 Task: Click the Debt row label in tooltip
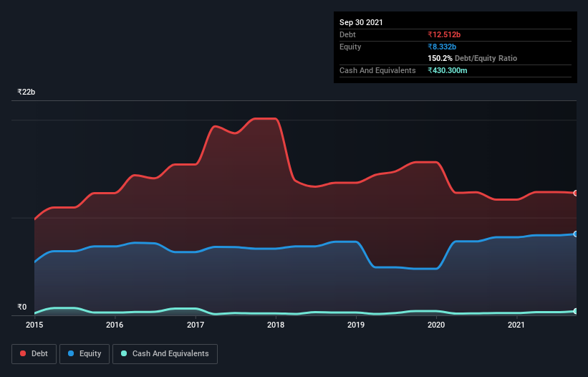pyautogui.click(x=347, y=35)
